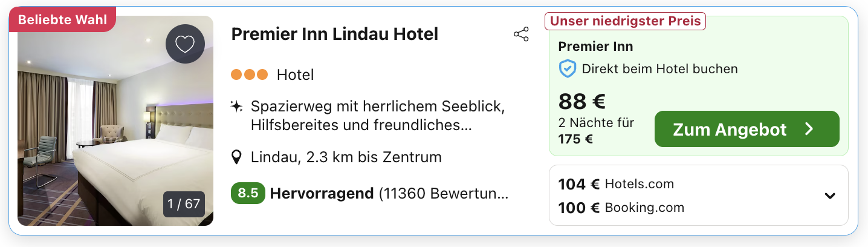Save hotel with the heart icon
The height and width of the screenshot is (247, 868).
185,44
